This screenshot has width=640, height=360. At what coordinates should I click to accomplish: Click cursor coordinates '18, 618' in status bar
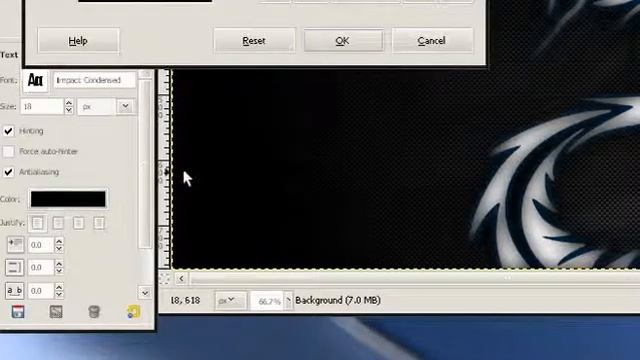point(185,300)
